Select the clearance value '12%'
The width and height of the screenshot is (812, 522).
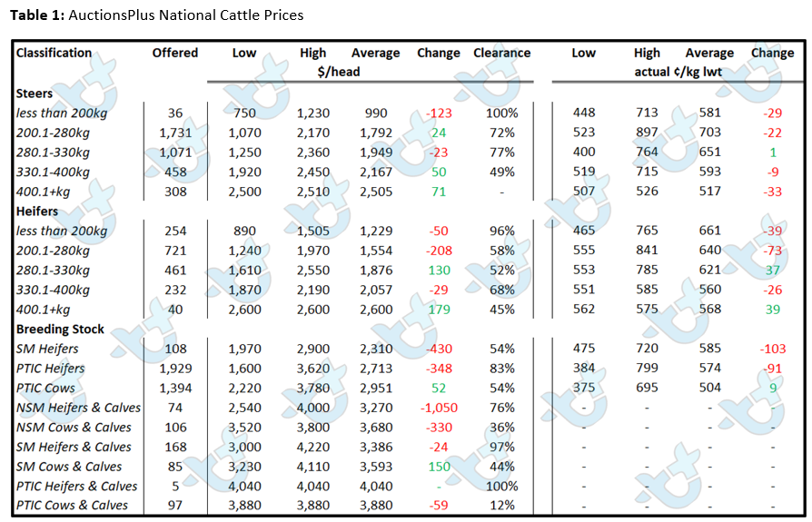click(x=501, y=505)
